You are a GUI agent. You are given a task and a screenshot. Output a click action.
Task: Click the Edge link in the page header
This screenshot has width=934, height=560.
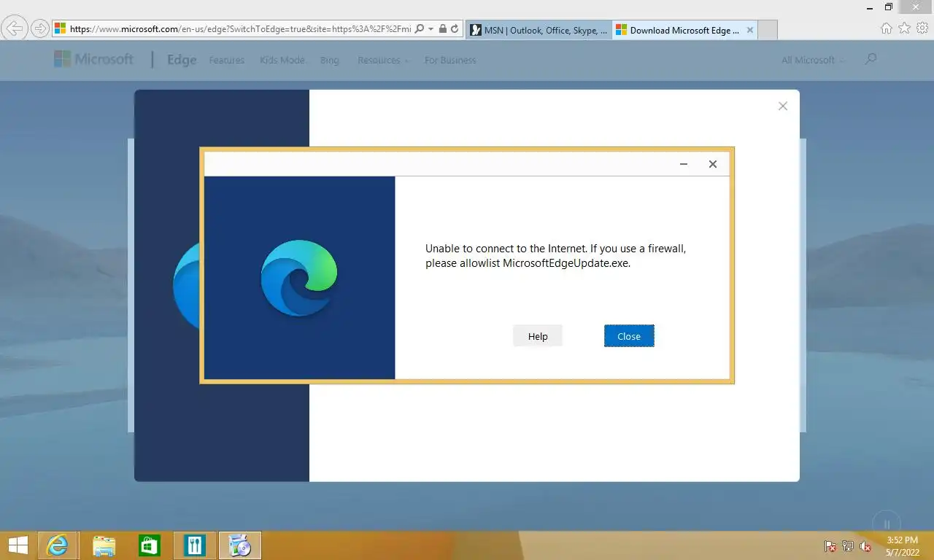[x=182, y=60]
